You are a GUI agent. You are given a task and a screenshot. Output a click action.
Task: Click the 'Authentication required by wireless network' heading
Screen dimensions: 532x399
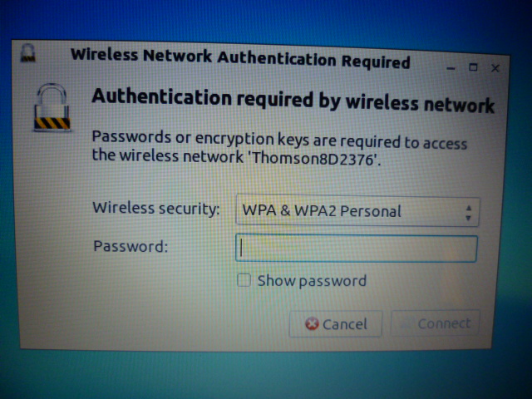coord(293,100)
